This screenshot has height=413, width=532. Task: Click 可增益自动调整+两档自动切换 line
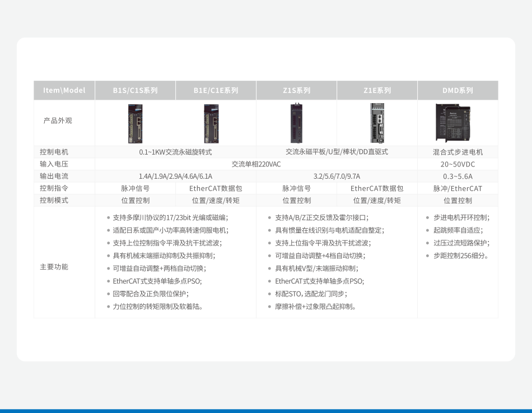pyautogui.click(x=160, y=268)
